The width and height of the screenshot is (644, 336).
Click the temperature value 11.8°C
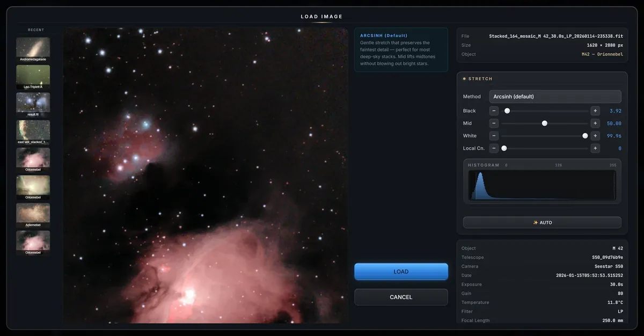click(615, 303)
